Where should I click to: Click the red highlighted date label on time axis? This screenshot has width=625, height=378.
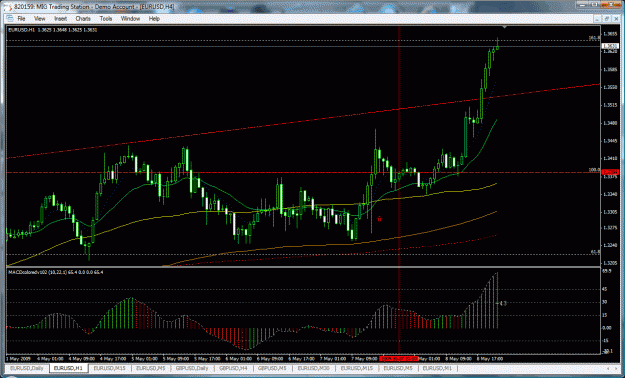click(399, 359)
